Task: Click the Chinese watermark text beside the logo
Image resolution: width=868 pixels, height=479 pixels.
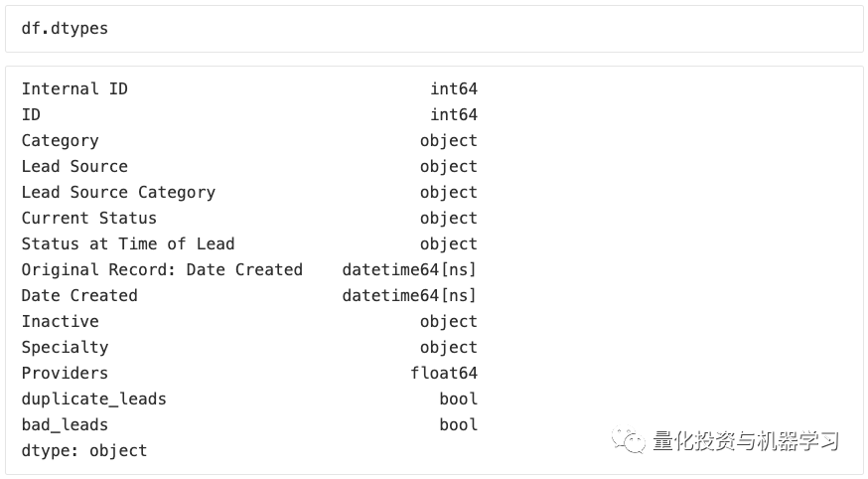Action: point(746,440)
